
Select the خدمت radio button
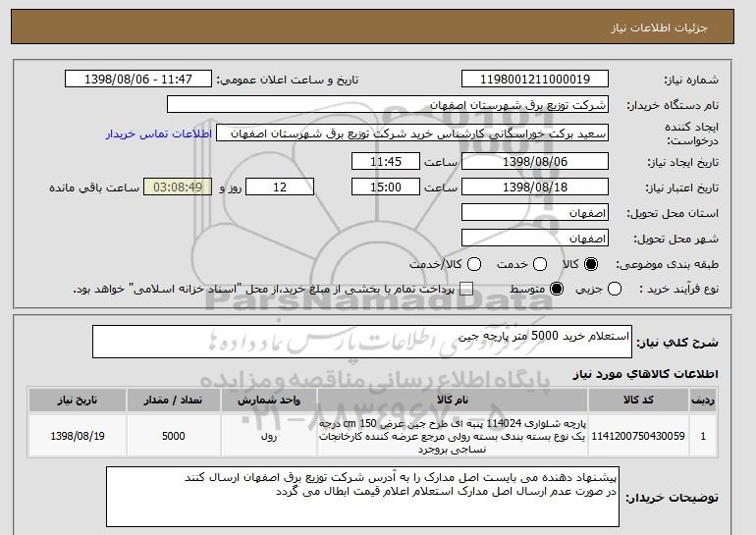(540, 264)
